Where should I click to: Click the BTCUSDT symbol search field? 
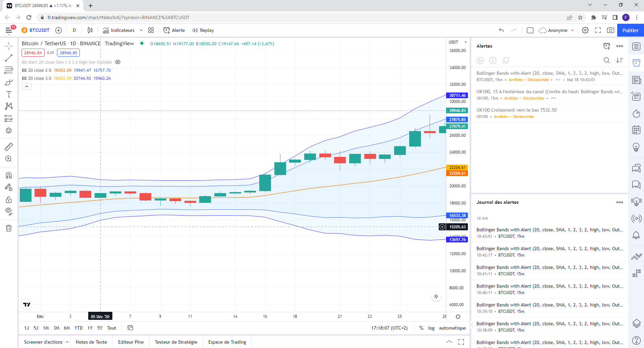(36, 30)
